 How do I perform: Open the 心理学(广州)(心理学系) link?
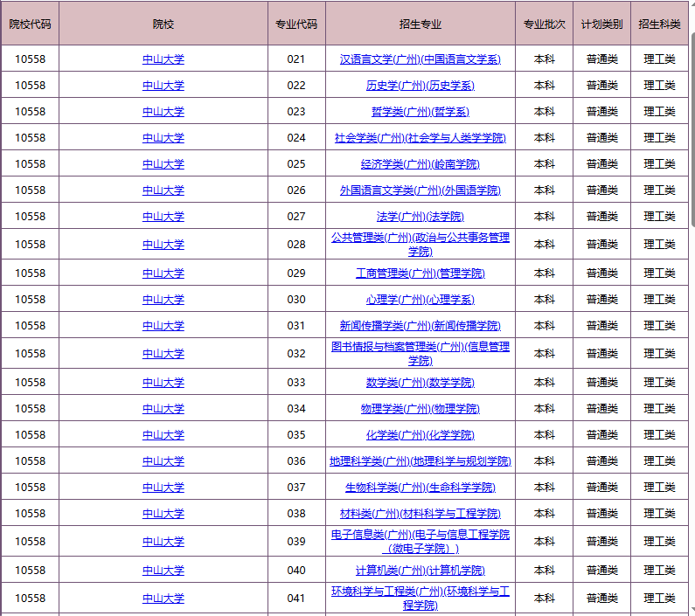420,300
